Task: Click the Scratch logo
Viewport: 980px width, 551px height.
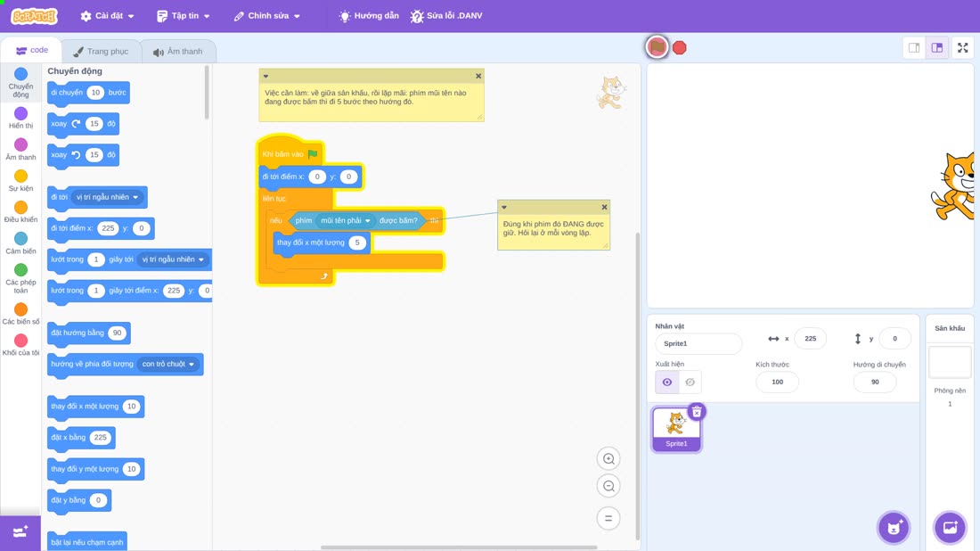Action: [x=35, y=16]
